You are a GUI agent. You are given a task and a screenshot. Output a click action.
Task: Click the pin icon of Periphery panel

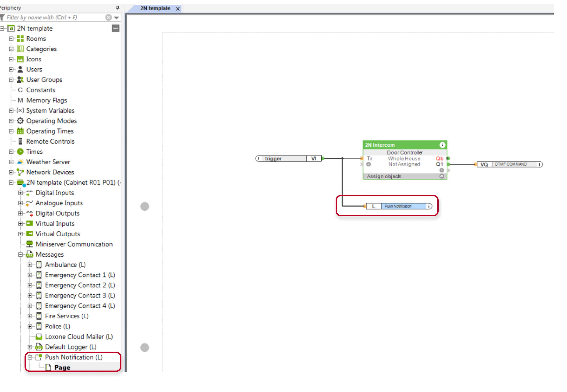tap(117, 8)
